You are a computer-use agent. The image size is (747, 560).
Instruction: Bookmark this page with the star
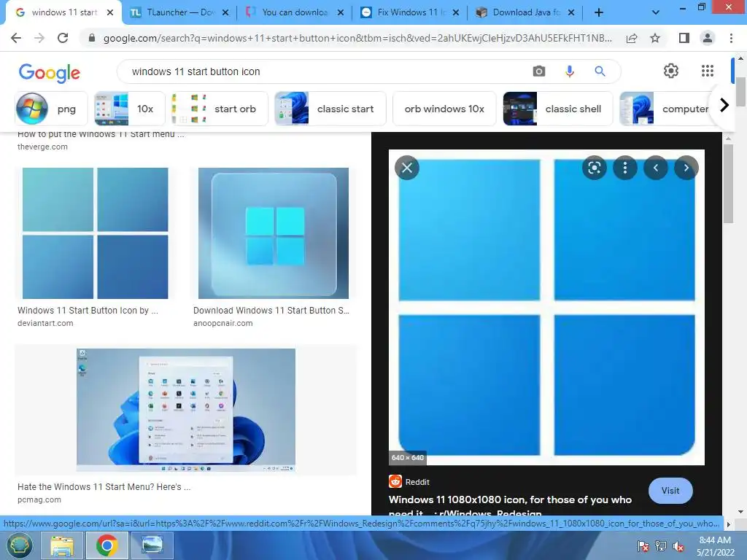(655, 38)
